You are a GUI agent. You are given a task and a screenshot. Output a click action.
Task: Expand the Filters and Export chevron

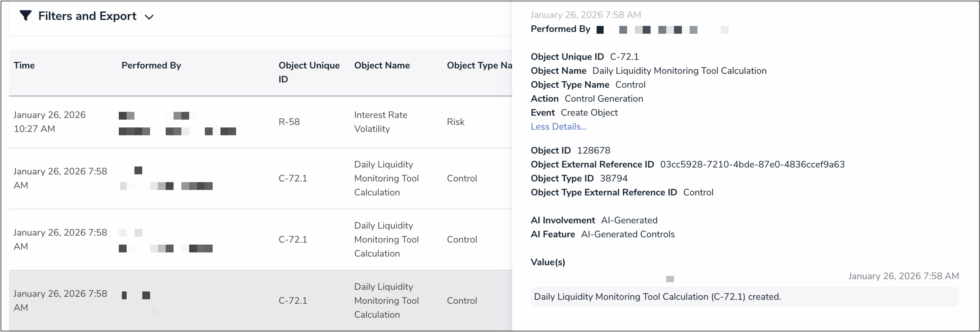(x=149, y=17)
